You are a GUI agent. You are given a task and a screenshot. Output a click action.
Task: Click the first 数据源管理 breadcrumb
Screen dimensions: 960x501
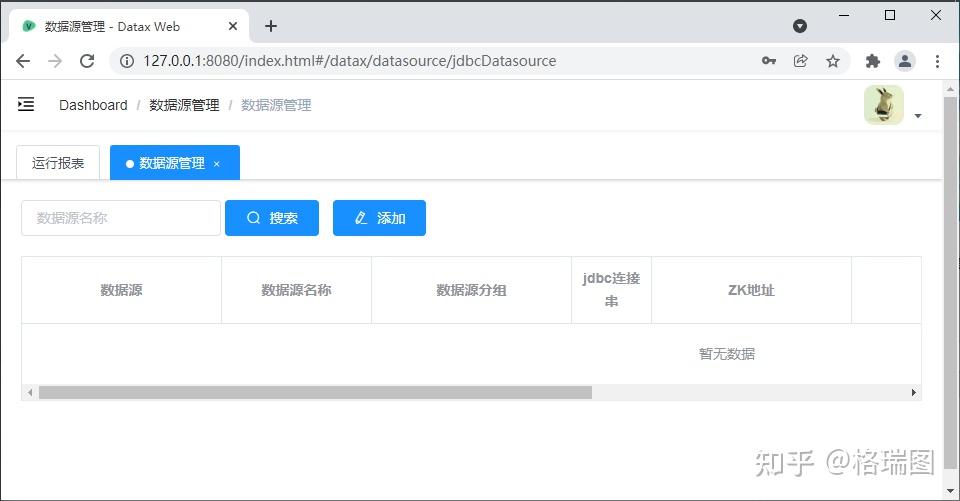[184, 105]
